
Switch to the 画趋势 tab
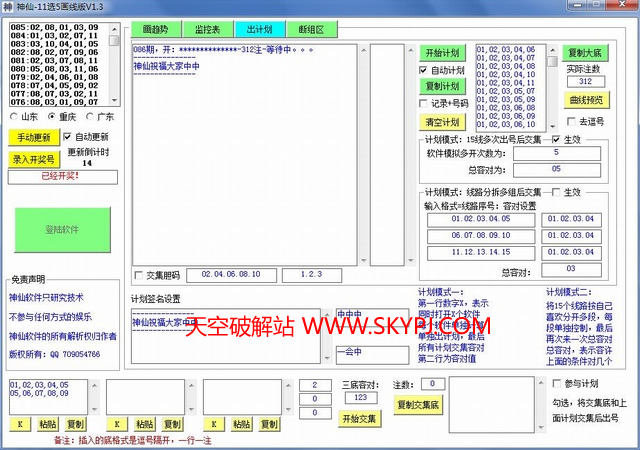(153, 30)
